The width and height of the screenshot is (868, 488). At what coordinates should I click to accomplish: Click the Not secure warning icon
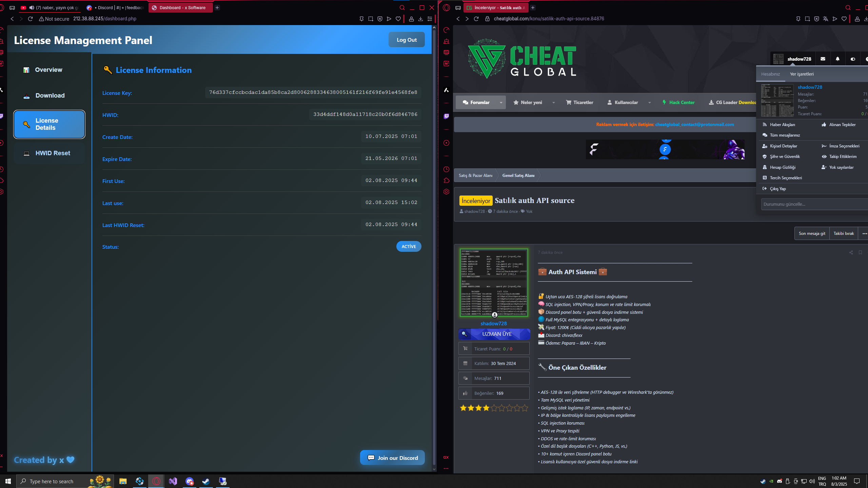point(41,19)
